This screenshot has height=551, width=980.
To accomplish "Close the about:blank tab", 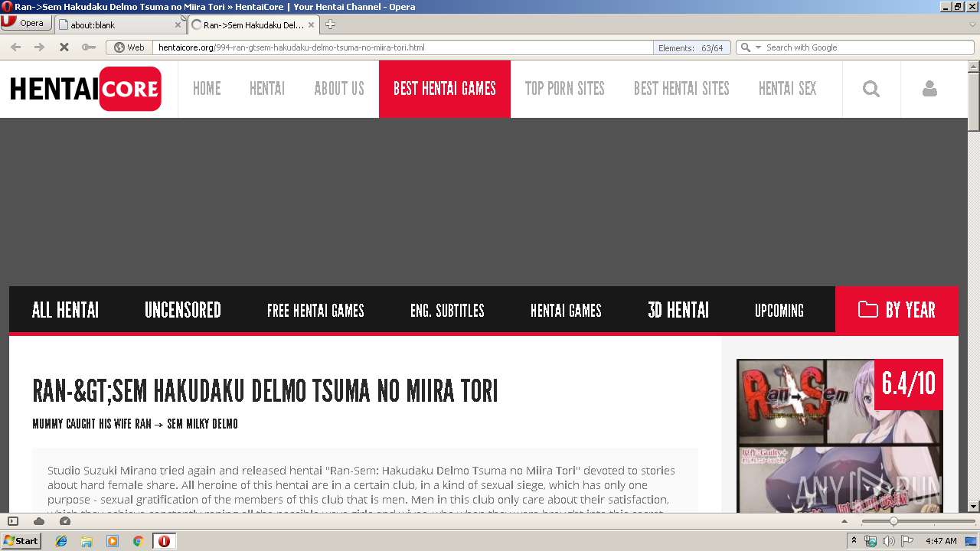I will (x=178, y=24).
